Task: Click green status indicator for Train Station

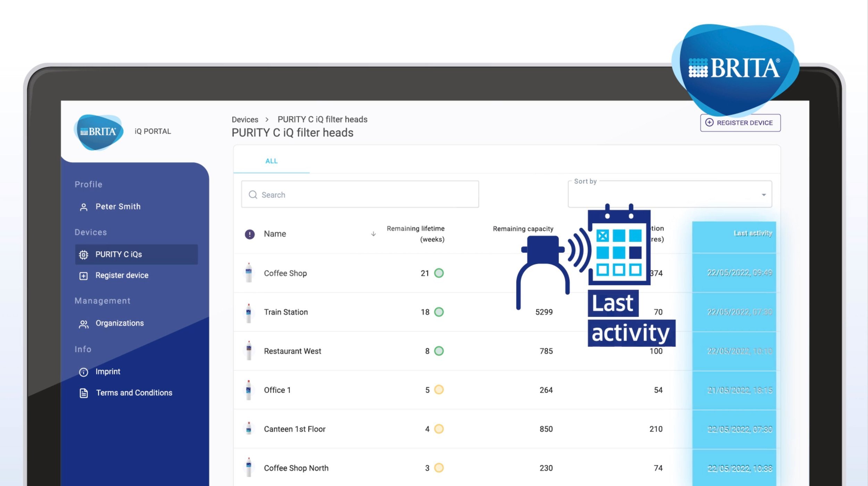Action: (439, 312)
